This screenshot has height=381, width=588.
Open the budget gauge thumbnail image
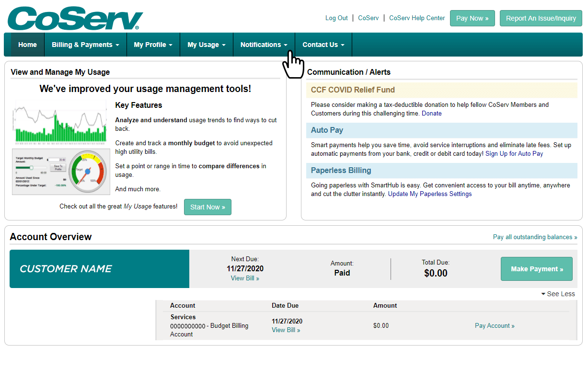point(60,172)
